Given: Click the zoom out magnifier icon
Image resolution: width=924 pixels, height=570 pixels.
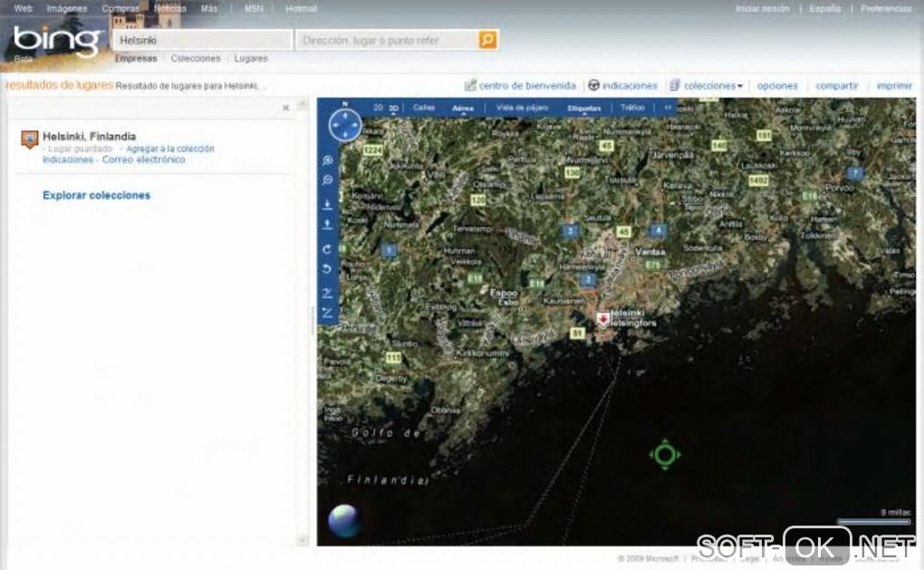Looking at the screenshot, I should pyautogui.click(x=328, y=179).
